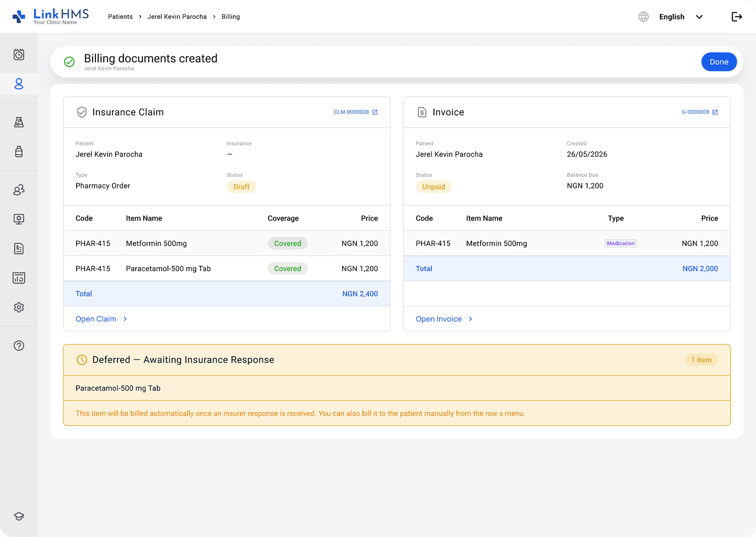Click the globe language icon

pos(644,17)
